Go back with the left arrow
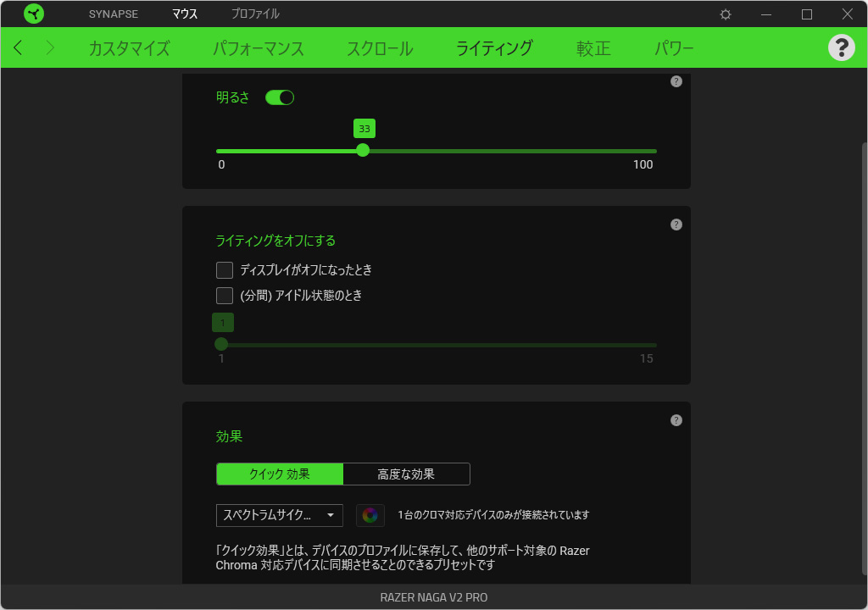This screenshot has height=610, width=868. pyautogui.click(x=18, y=47)
